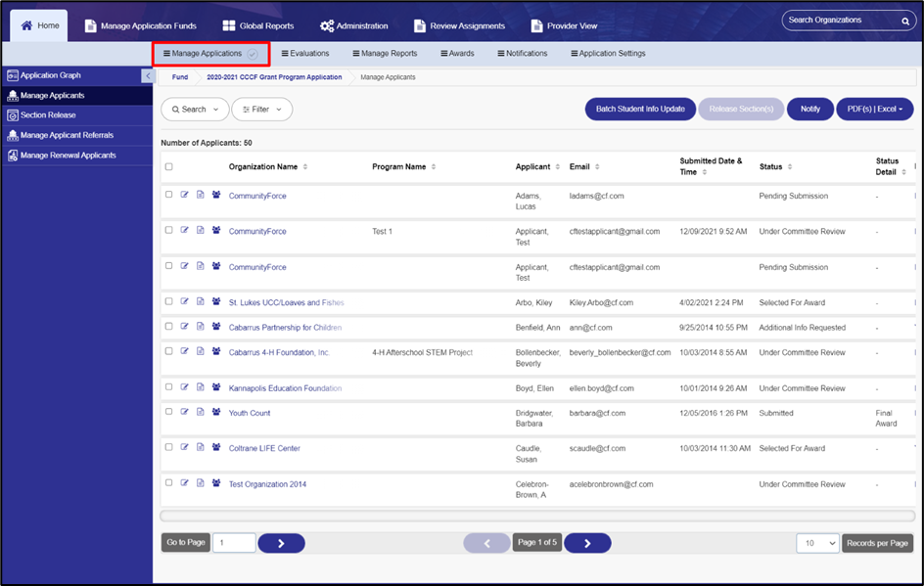The height and width of the screenshot is (586, 924).
Task: Check the box for St. Lukes UCC row
Action: pos(169,301)
